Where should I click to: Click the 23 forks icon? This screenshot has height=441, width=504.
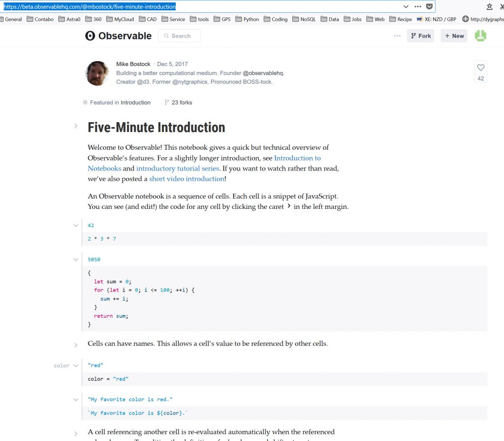pos(167,102)
